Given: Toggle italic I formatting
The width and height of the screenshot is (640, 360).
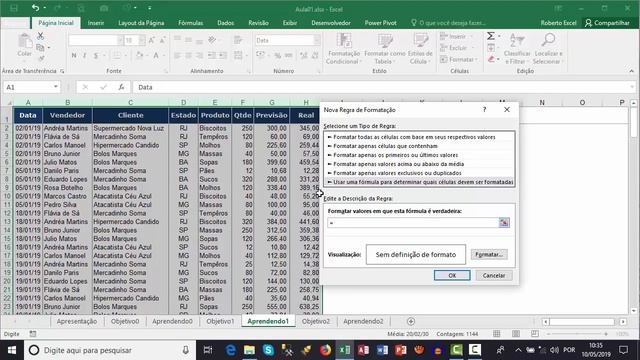Looking at the screenshot, I should click(84, 55).
